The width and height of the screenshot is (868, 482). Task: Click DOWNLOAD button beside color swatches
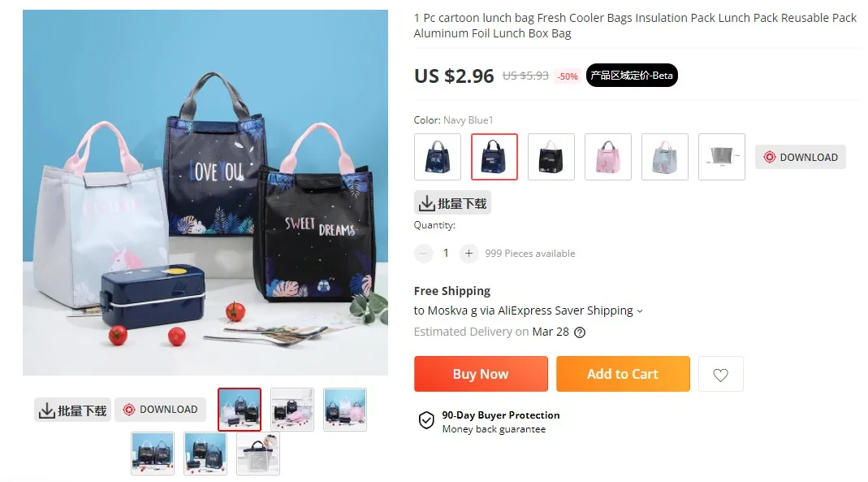[x=801, y=157]
